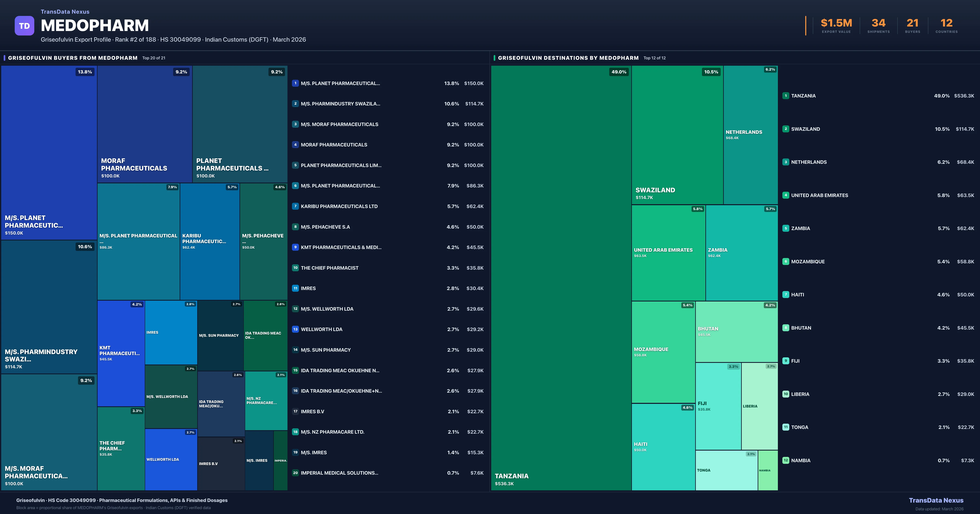Open the MOZAMBIQUE destination list entry

pyautogui.click(x=808, y=261)
